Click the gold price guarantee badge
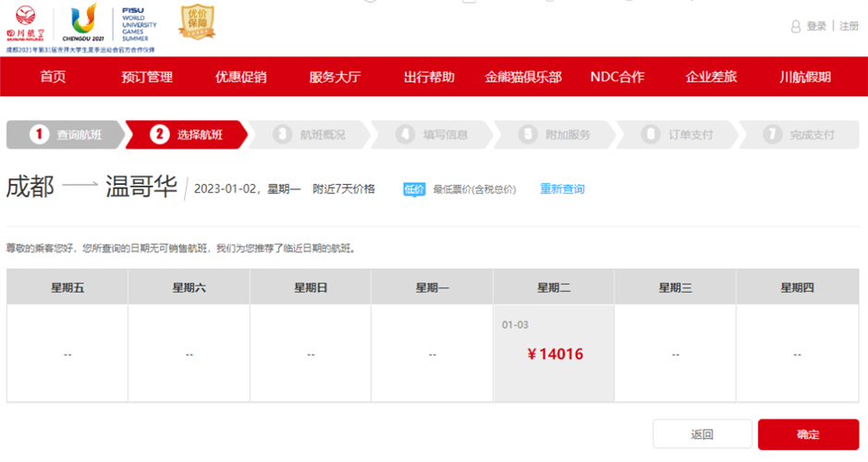868x462 pixels. pos(196,22)
